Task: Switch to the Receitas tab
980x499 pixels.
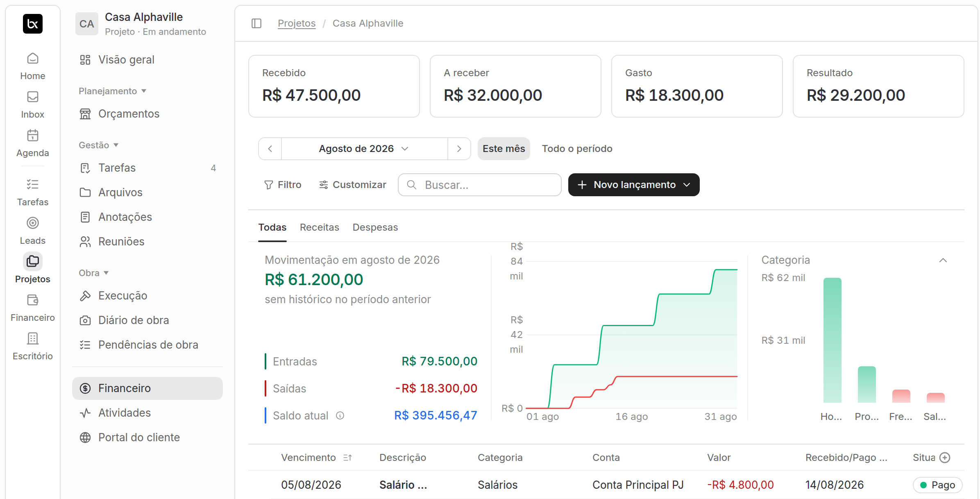Action: coord(319,227)
